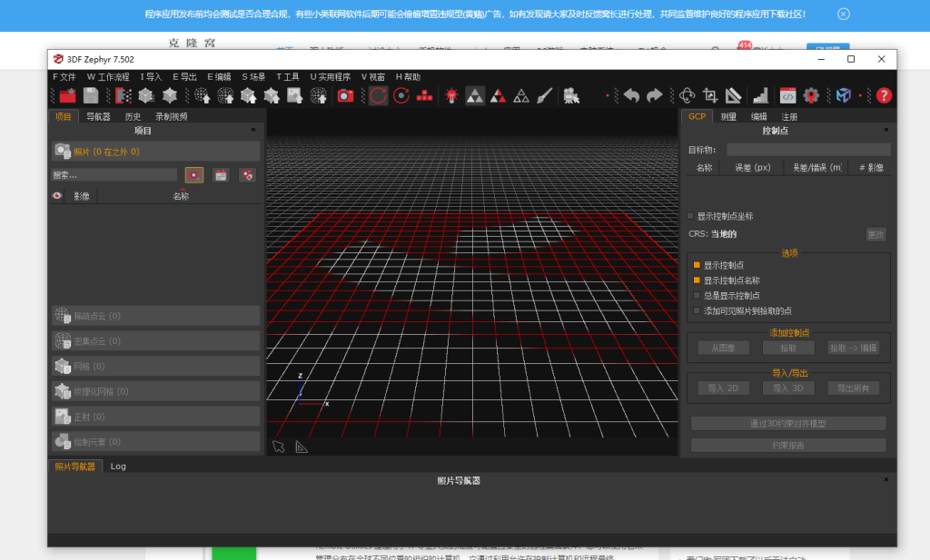Viewport: 930px width, 560px height.
Task: Click the 通过3D约束对齐模型 button
Action: (x=788, y=423)
